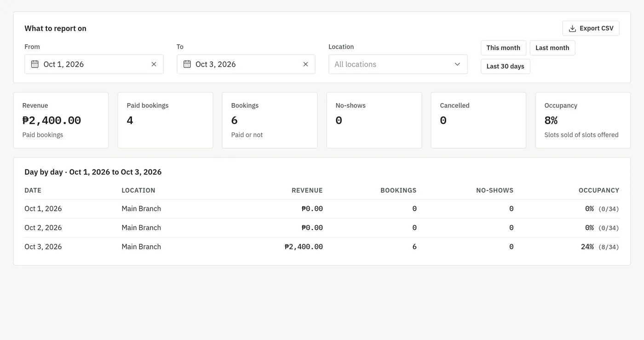Click the Revenue summary card

[x=61, y=120]
